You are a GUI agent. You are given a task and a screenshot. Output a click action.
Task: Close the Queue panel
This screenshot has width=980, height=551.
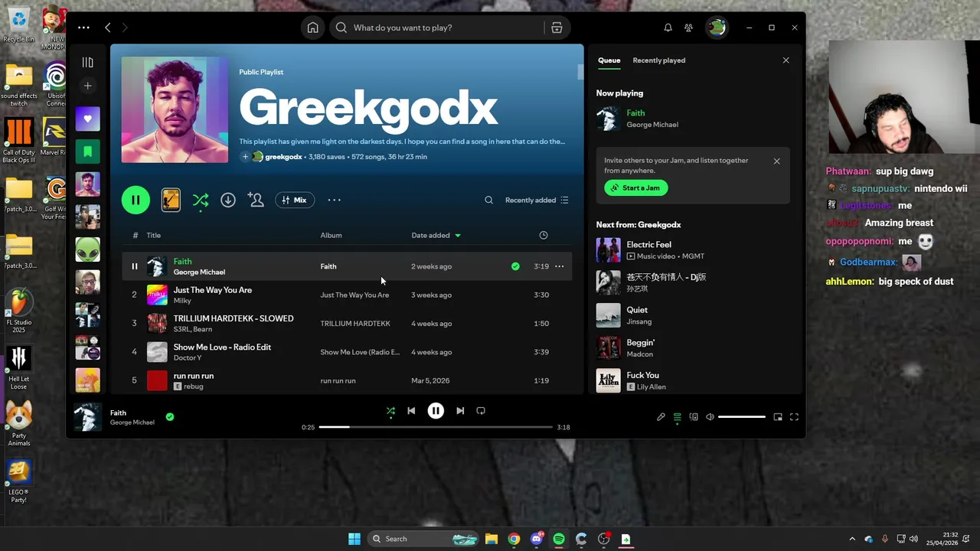(x=786, y=60)
